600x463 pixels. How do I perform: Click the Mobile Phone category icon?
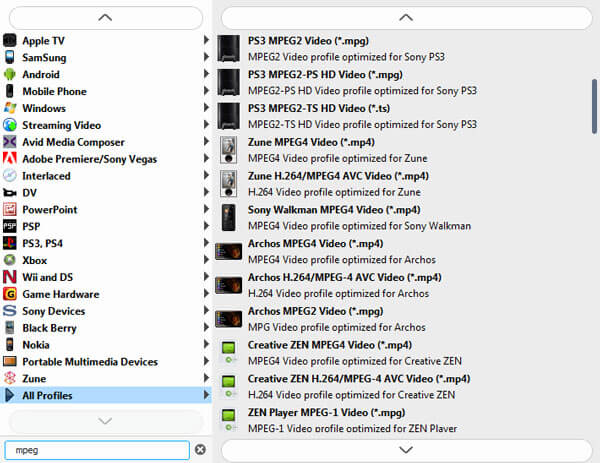tap(10, 91)
